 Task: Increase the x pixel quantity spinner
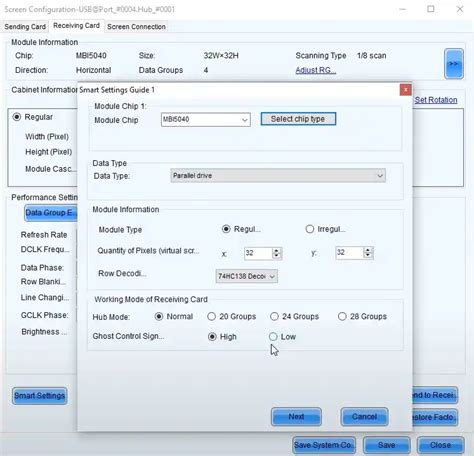coord(276,251)
